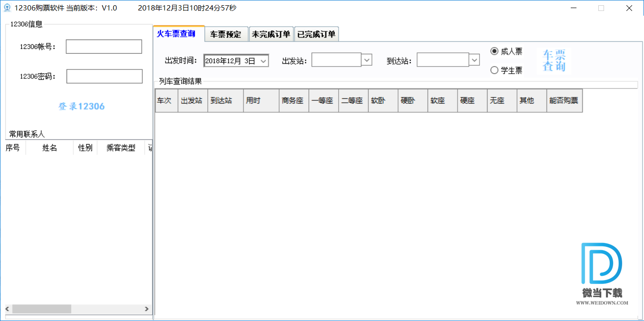Click the 无座 column header
The height and width of the screenshot is (321, 644).
[x=502, y=101]
